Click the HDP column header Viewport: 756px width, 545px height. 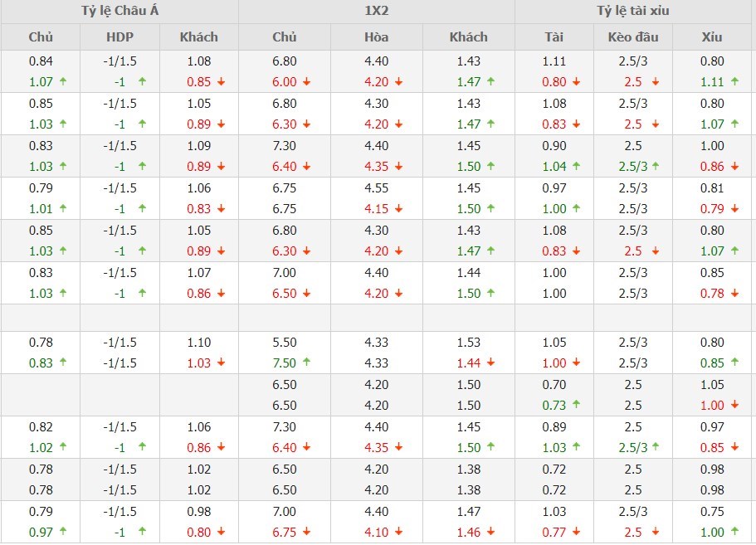coord(120,36)
